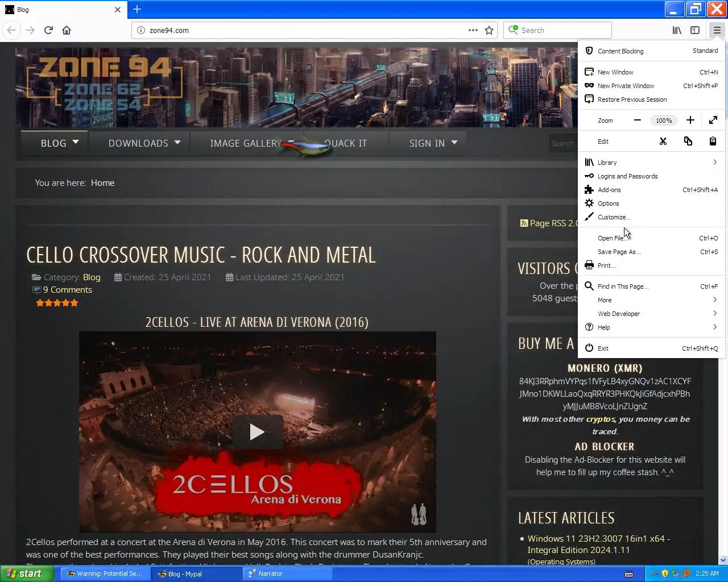Screen dimensions: 728x582
Task: Open the Cello Crossover Music article title
Action: click(201, 255)
